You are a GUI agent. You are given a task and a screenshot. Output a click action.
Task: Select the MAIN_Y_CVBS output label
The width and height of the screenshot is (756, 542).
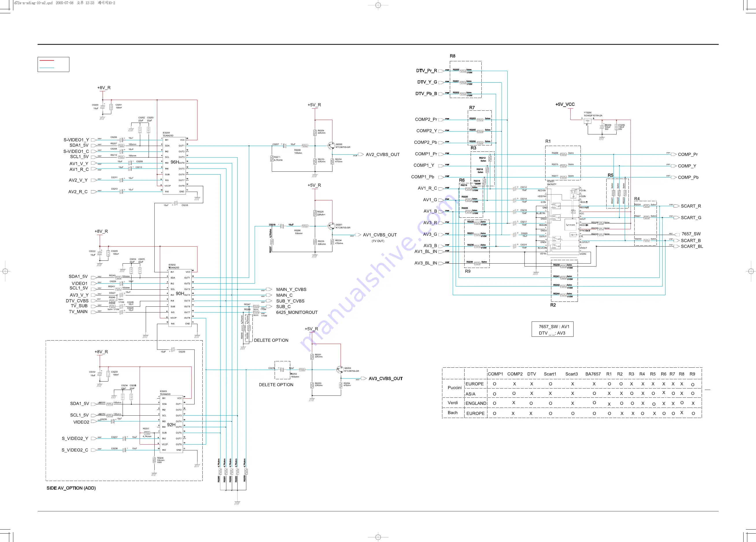291,290
